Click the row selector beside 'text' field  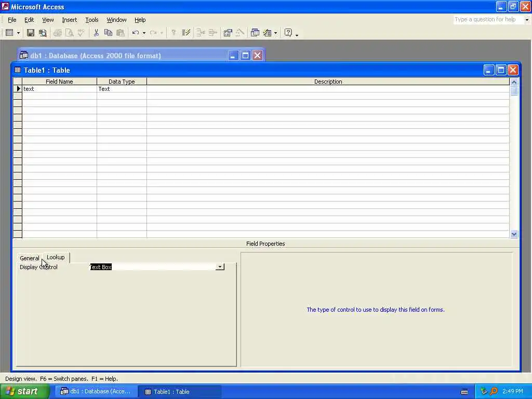[x=18, y=89]
